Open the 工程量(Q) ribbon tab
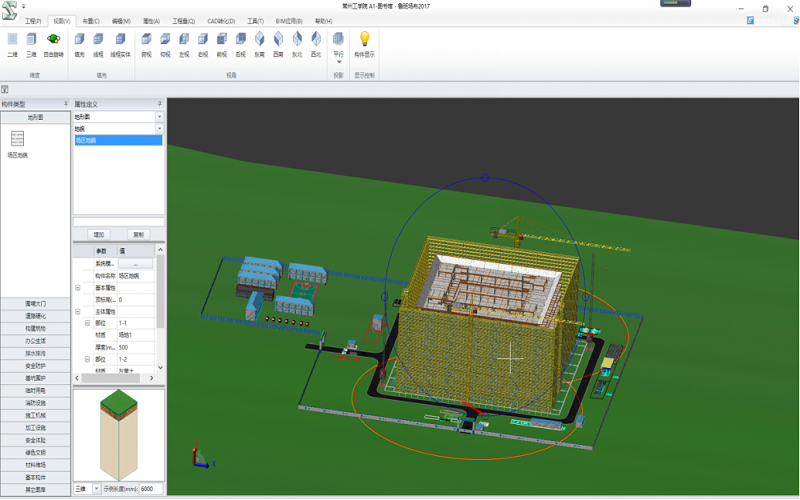800x500 pixels. coord(183,21)
